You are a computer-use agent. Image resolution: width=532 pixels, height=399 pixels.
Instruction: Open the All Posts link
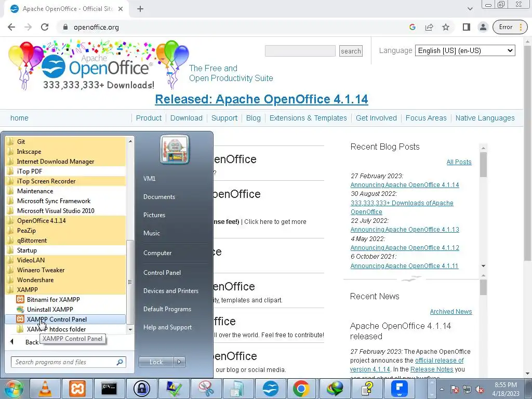tap(459, 162)
